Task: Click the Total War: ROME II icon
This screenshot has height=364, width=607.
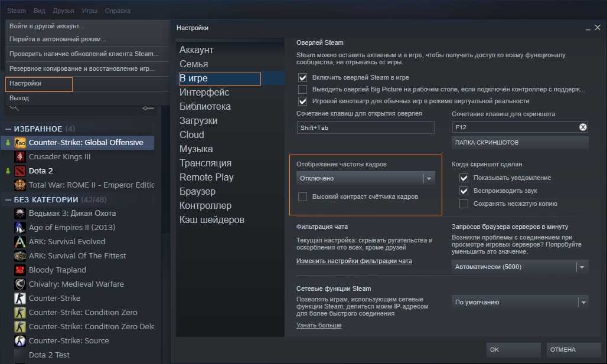Action: pyautogui.click(x=20, y=185)
